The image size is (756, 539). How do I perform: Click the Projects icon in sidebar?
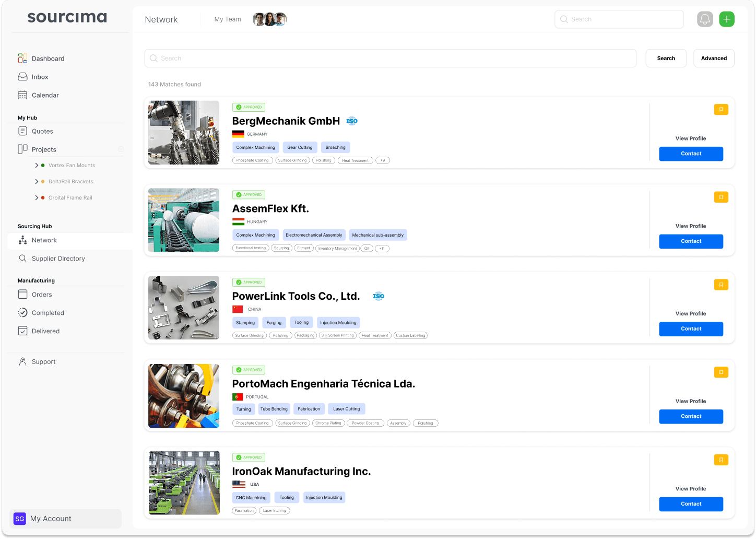[22, 149]
